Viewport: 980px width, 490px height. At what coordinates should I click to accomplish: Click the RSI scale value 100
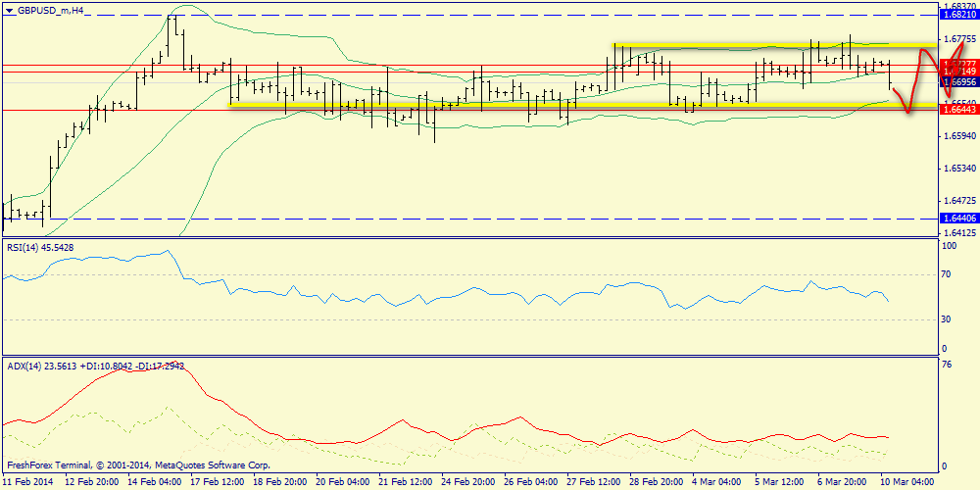(949, 247)
